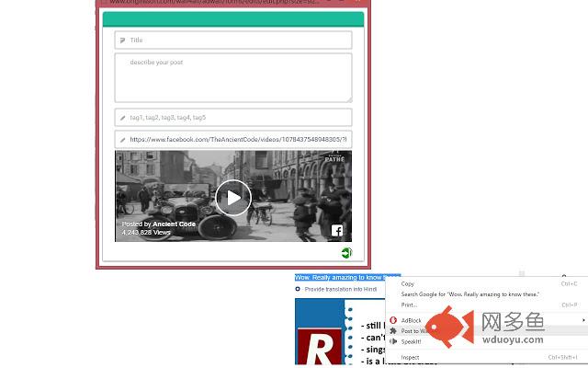Click the puzzle piece extension icon

[393, 331]
